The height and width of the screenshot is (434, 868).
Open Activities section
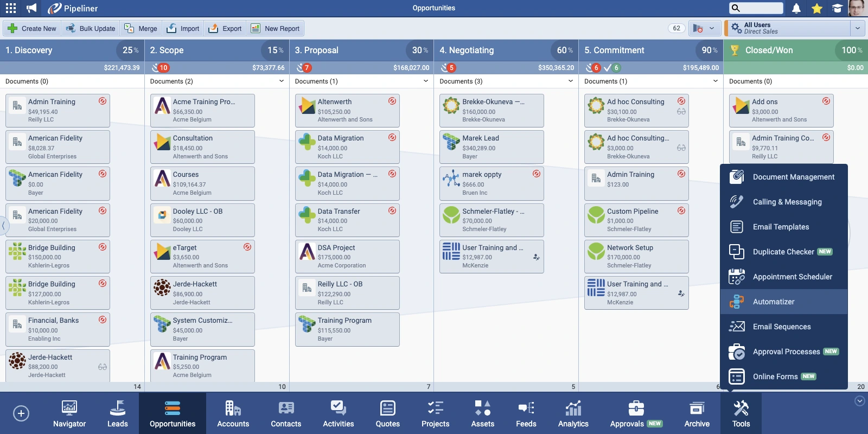[339, 413]
